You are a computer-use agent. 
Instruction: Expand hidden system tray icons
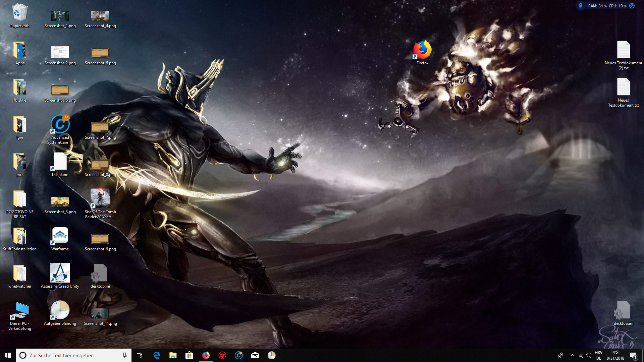pos(573,355)
